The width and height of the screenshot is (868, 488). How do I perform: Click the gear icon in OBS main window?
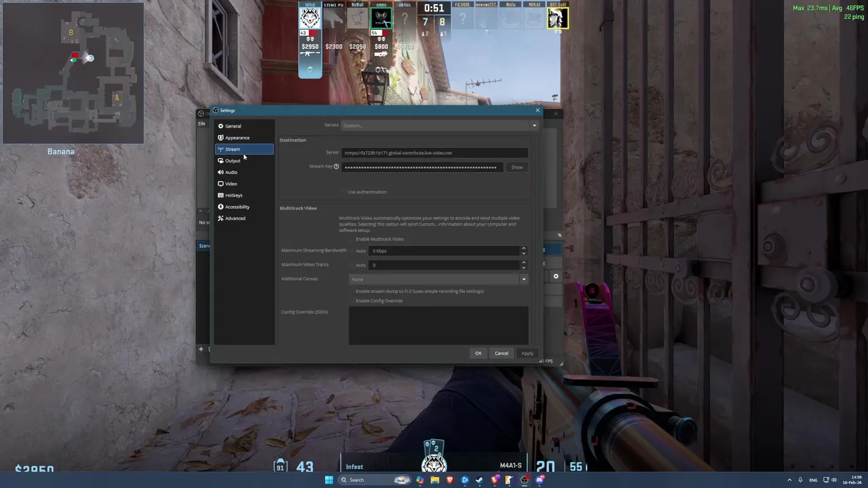tap(556, 277)
